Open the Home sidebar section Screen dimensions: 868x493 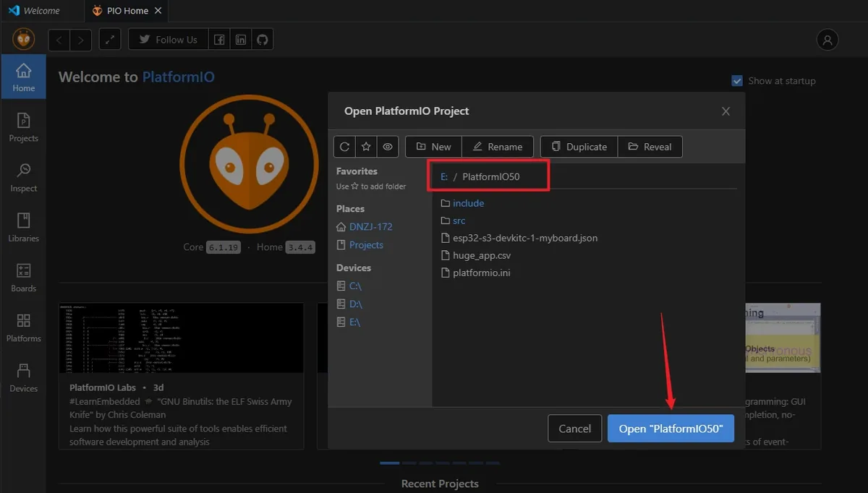click(x=23, y=77)
